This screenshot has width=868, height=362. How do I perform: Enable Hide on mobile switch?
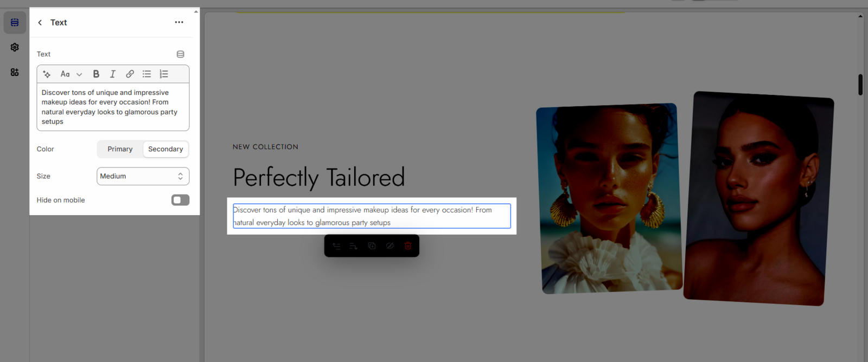click(x=180, y=200)
